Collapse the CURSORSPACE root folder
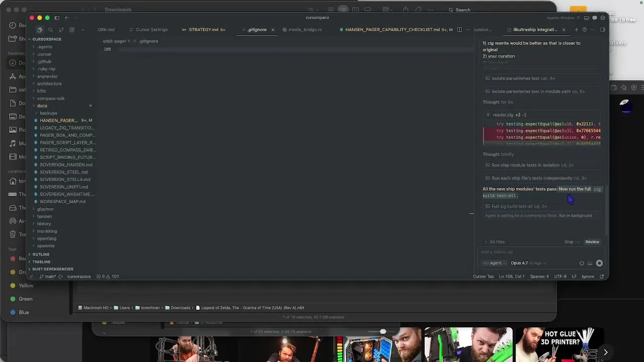Screen dimensions: 644x362 46,39
